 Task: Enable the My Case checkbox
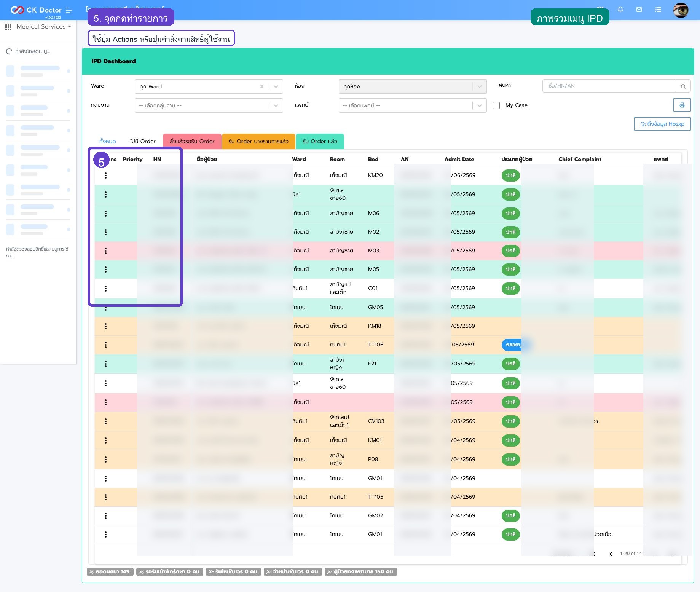pos(496,105)
